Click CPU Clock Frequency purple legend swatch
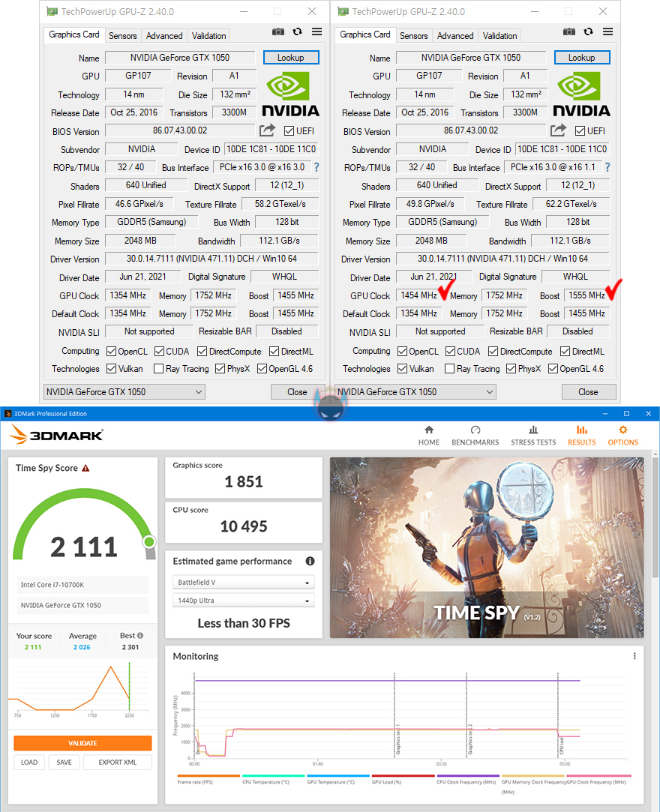This screenshot has height=812, width=660. point(468,776)
